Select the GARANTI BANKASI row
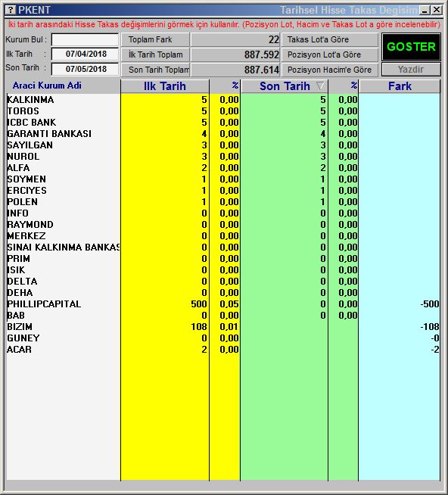 click(223, 134)
